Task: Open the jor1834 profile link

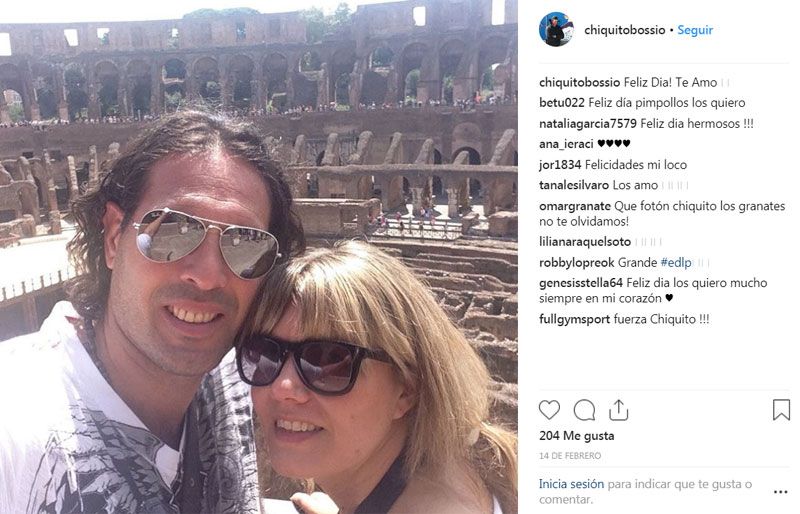Action: point(560,165)
